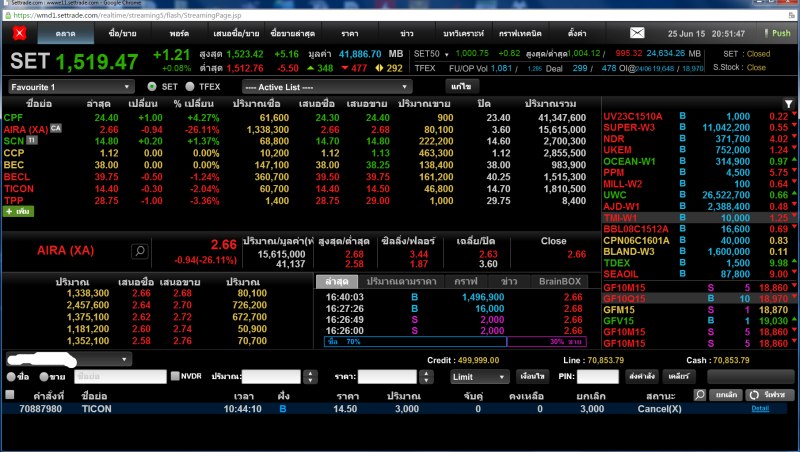The height and width of the screenshot is (452, 800).
Task: Open the ข่าว (news) menu tab
Action: tap(407, 34)
